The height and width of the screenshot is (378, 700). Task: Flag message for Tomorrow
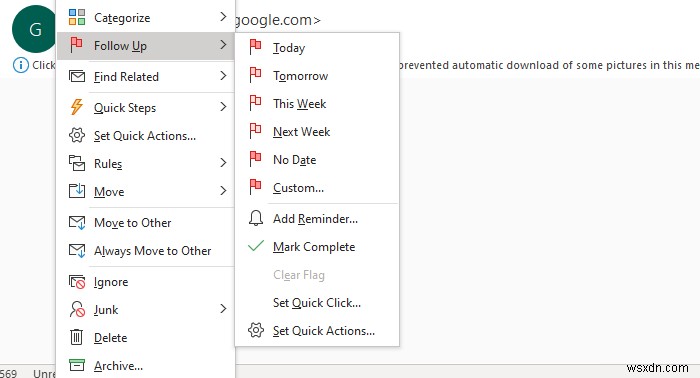coord(317,75)
